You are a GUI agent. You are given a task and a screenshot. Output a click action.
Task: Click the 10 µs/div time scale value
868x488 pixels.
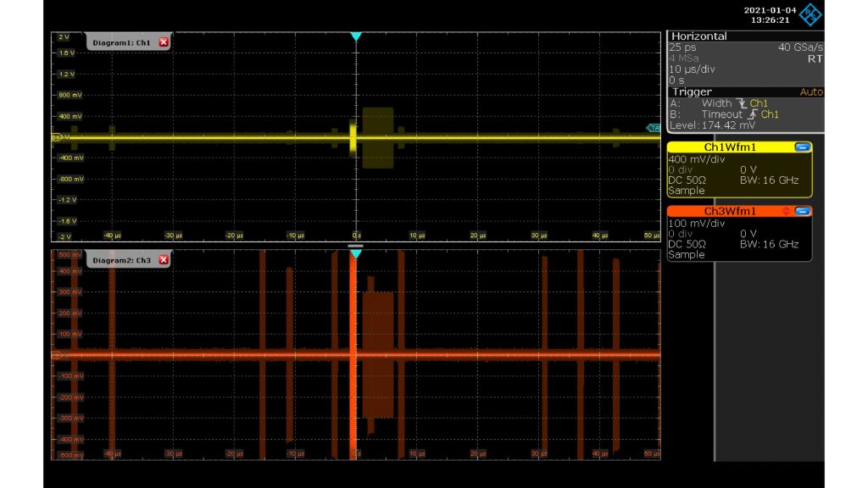tap(693, 69)
